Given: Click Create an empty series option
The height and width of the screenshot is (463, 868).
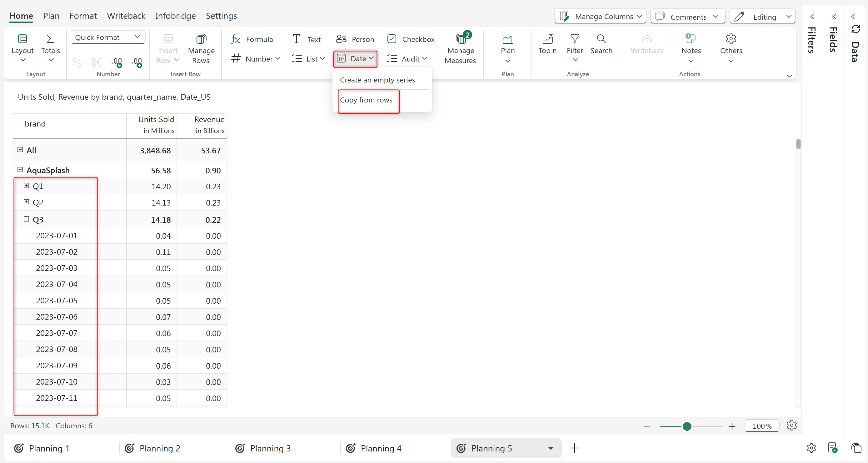Looking at the screenshot, I should point(377,80).
